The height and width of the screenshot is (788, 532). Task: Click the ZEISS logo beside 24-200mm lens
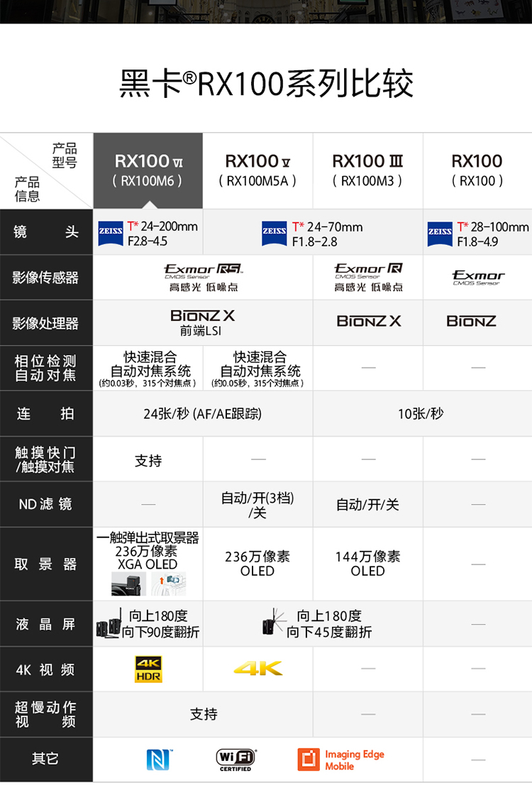point(111,232)
